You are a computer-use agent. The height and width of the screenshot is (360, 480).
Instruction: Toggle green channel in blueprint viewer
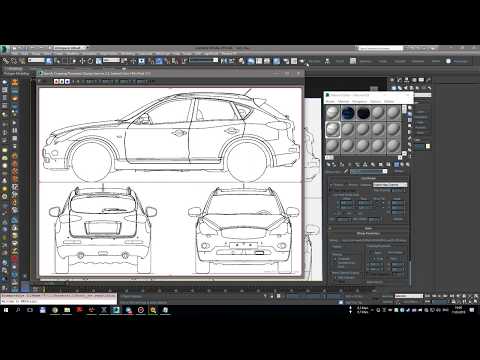tap(62, 82)
